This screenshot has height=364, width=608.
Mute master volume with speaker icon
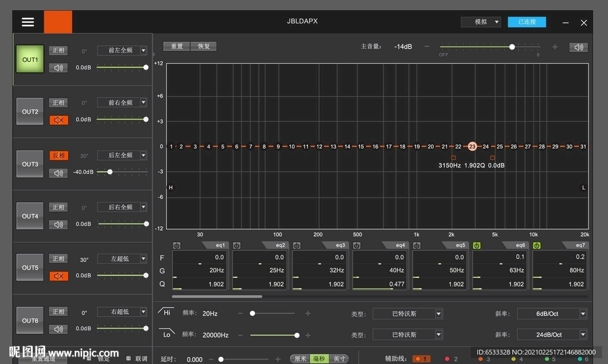[578, 48]
